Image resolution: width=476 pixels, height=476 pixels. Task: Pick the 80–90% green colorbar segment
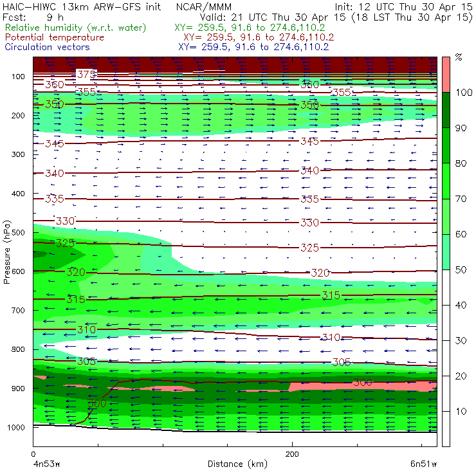446,145
